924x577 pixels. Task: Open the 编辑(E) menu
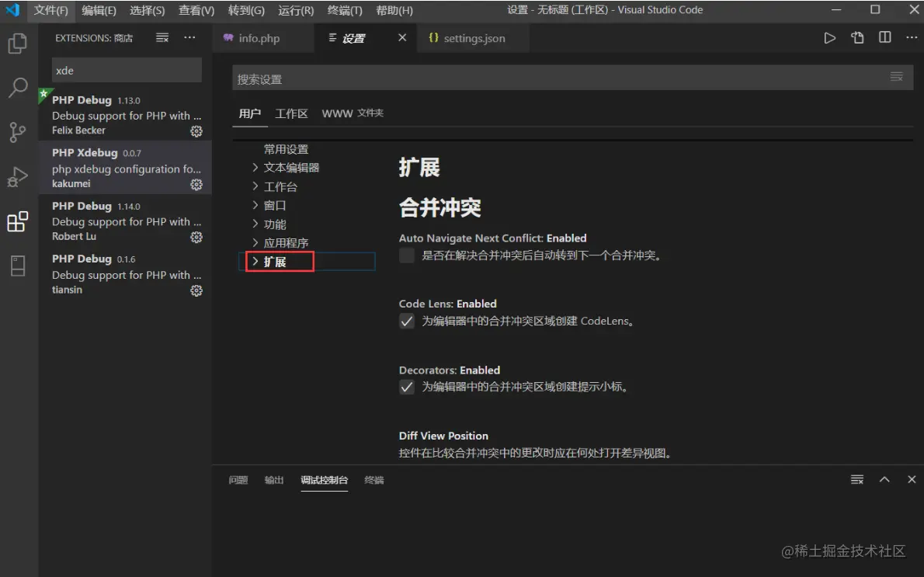99,10
